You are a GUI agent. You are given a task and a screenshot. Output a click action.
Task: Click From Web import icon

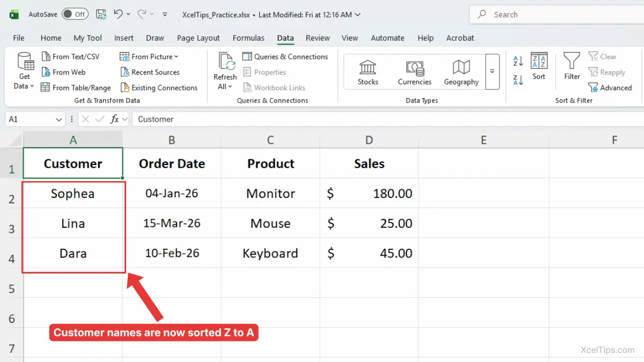[x=46, y=72]
